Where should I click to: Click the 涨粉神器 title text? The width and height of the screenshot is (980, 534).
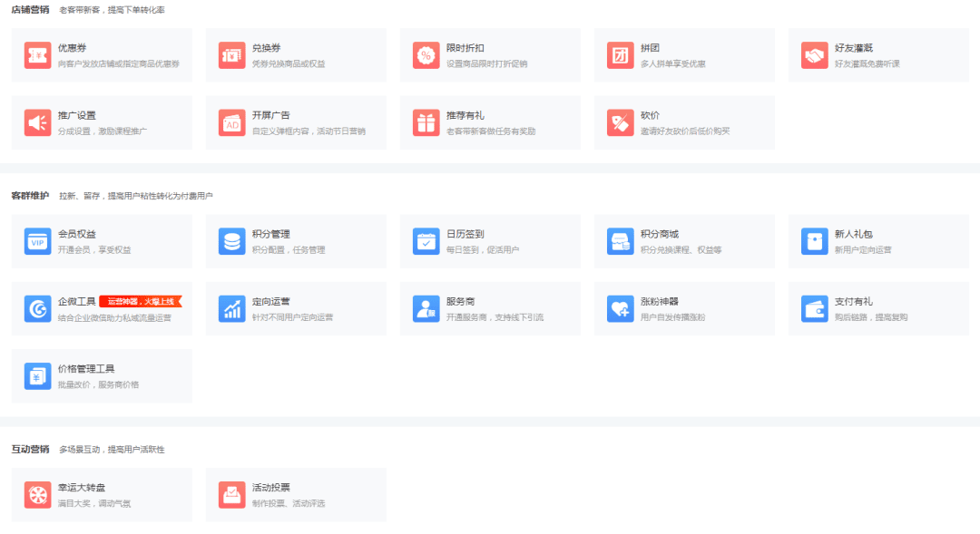tap(660, 302)
